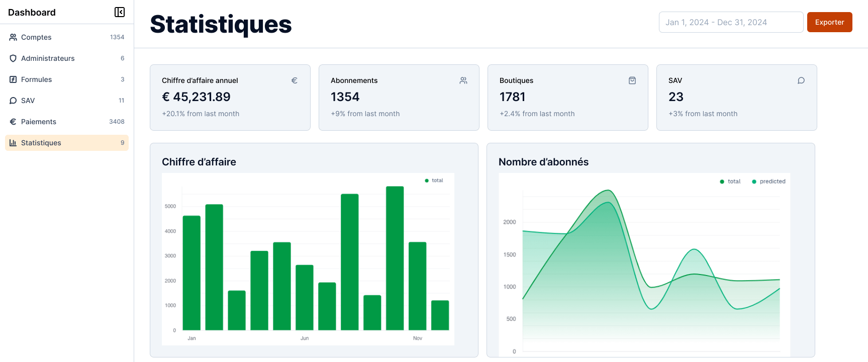Click the SAV chat bubble sidebar icon
This screenshot has width=868, height=362.
(13, 101)
